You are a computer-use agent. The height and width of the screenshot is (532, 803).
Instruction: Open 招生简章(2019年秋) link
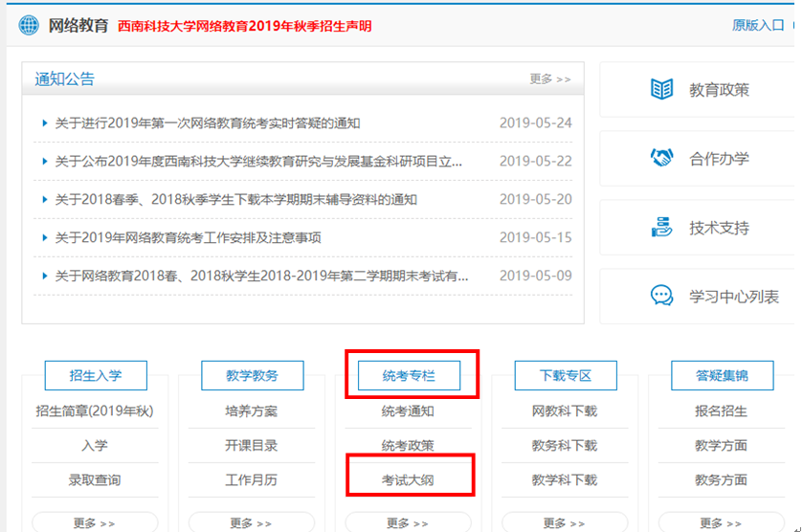[x=95, y=411]
